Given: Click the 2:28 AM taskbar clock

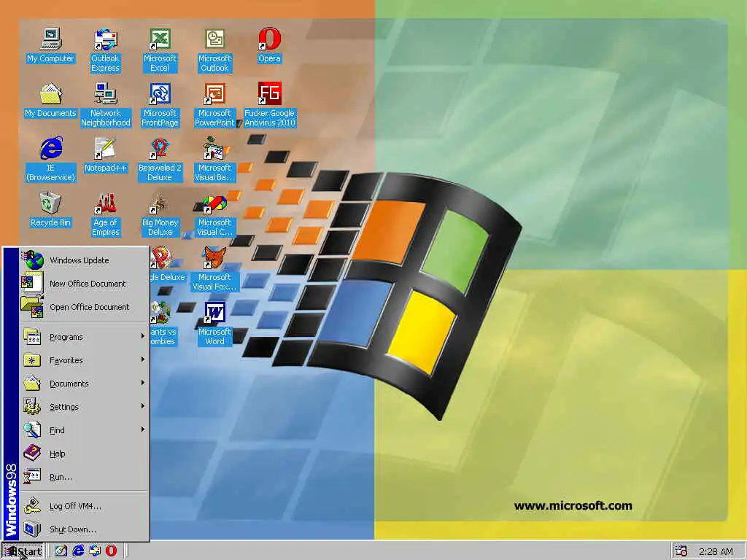Looking at the screenshot, I should [716, 551].
